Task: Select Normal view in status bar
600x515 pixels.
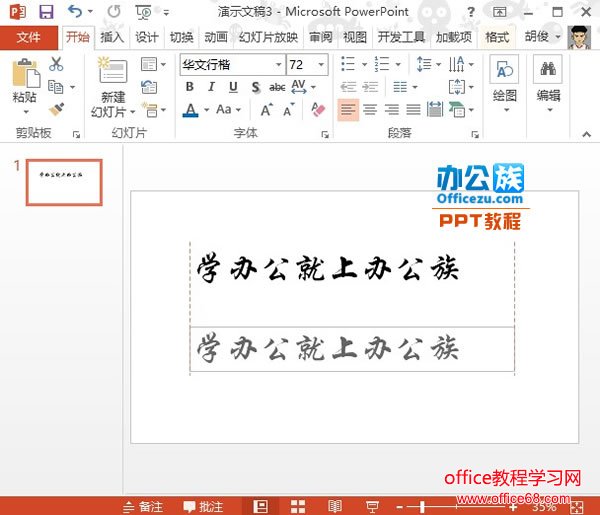Action: (261, 507)
